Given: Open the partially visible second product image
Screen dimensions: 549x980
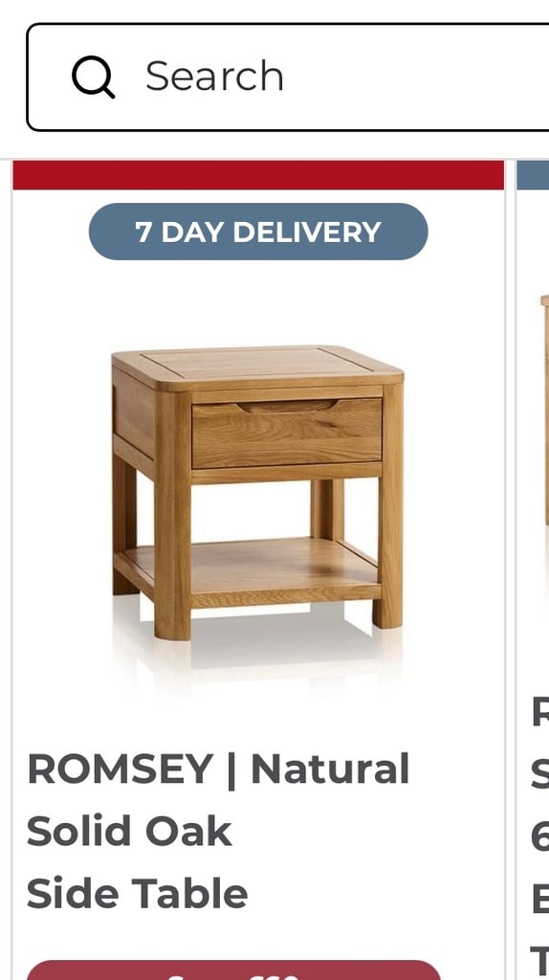Looking at the screenshot, I should (x=543, y=437).
